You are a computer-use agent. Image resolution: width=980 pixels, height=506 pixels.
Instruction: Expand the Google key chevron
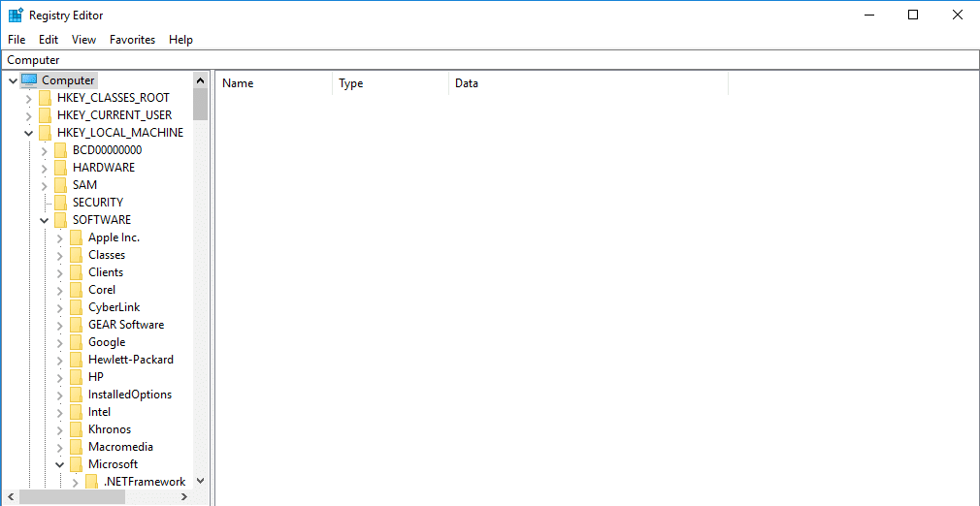pos(60,343)
